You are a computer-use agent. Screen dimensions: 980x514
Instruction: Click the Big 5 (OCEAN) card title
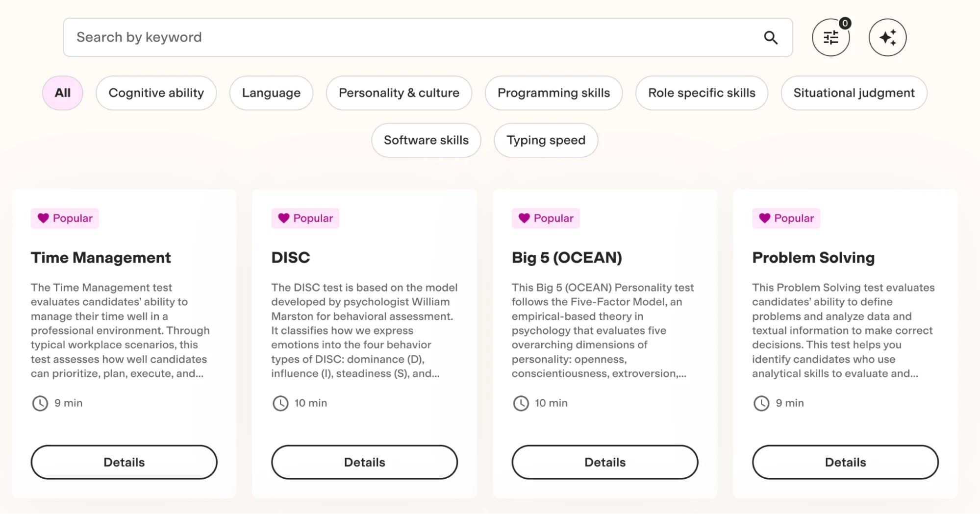point(567,258)
